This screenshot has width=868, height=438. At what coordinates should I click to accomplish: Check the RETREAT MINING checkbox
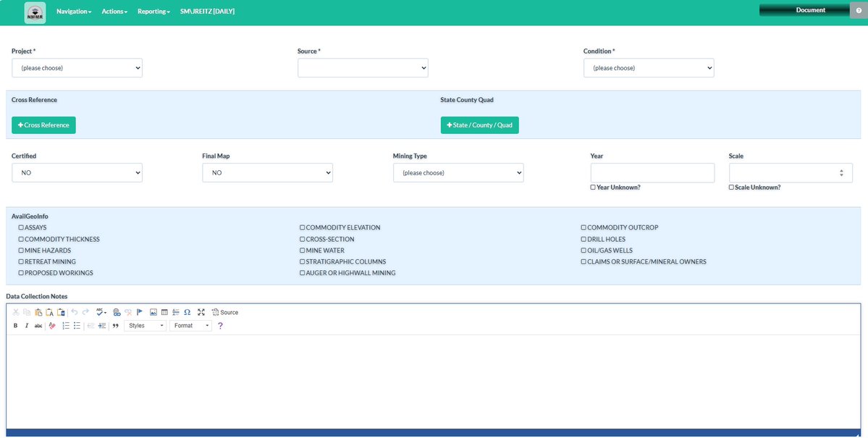[21, 261]
